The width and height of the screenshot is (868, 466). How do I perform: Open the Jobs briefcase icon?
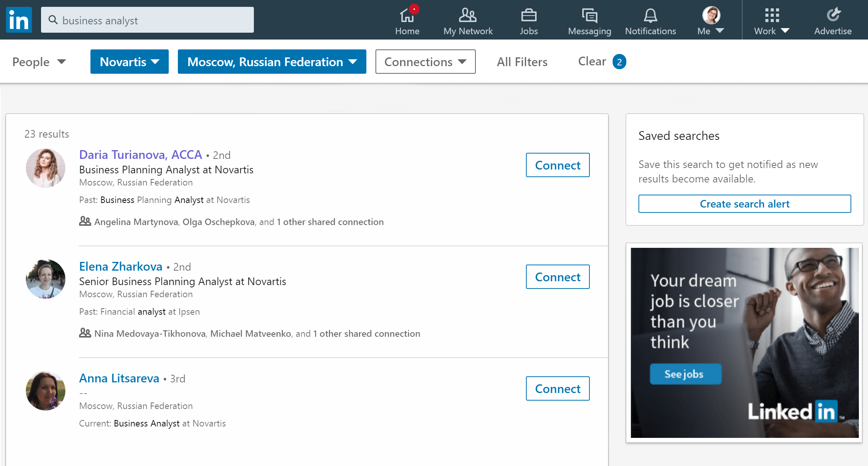(529, 15)
